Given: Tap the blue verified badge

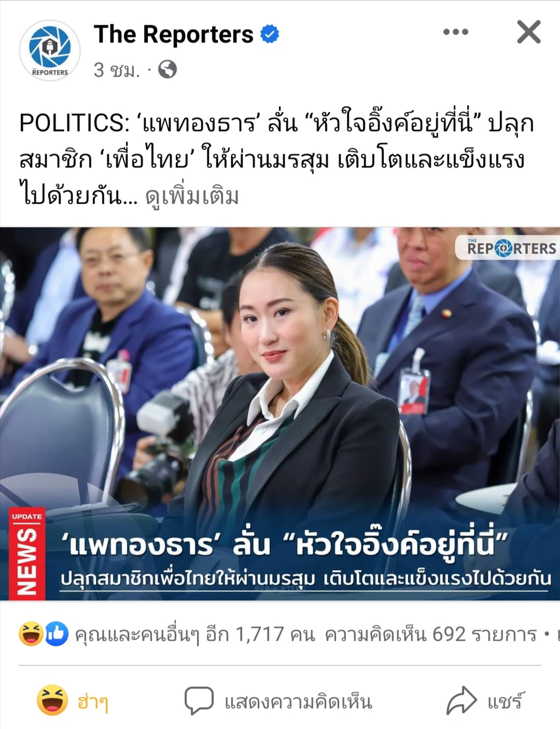Looking at the screenshot, I should tap(269, 34).
